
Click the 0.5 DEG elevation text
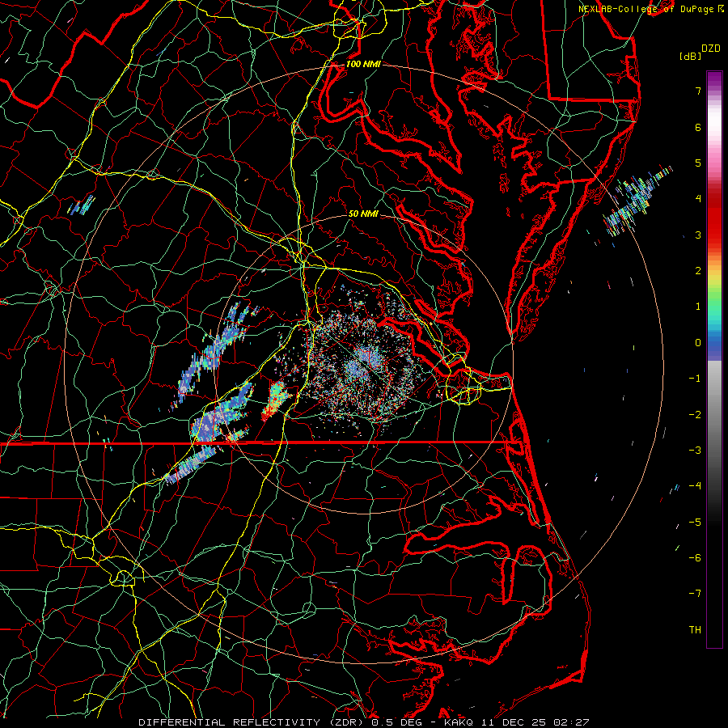click(x=398, y=722)
